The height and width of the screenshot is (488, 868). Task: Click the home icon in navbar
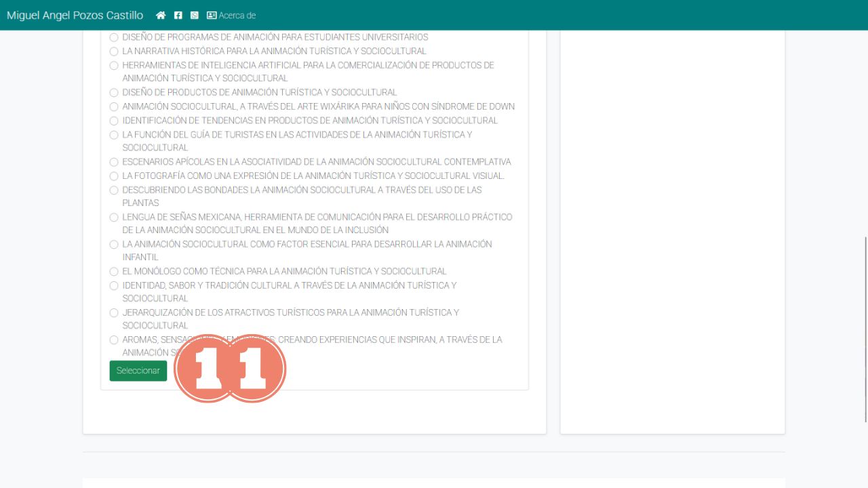click(161, 16)
